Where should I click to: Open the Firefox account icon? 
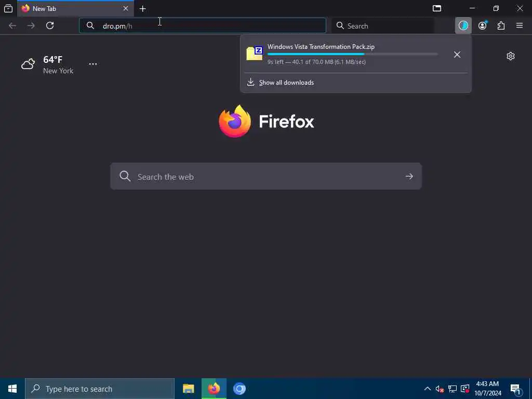point(483,26)
